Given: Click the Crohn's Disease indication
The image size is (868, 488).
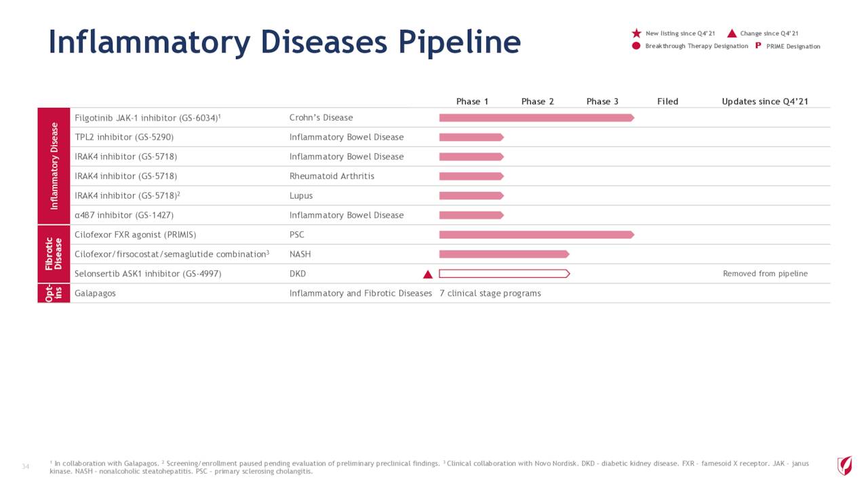Looking at the screenshot, I should (321, 118).
